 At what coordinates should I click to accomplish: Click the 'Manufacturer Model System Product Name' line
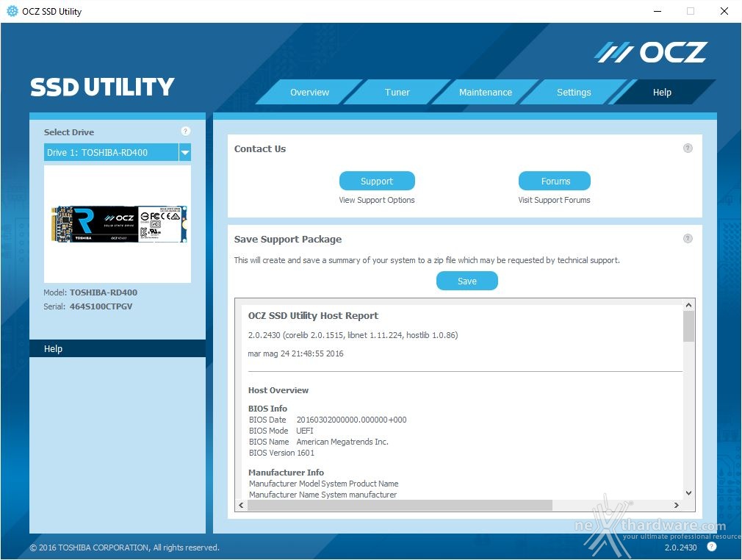(x=324, y=484)
